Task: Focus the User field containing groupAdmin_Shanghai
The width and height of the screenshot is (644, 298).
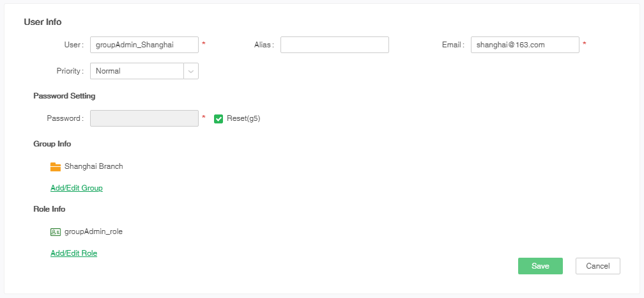Action: pos(144,45)
